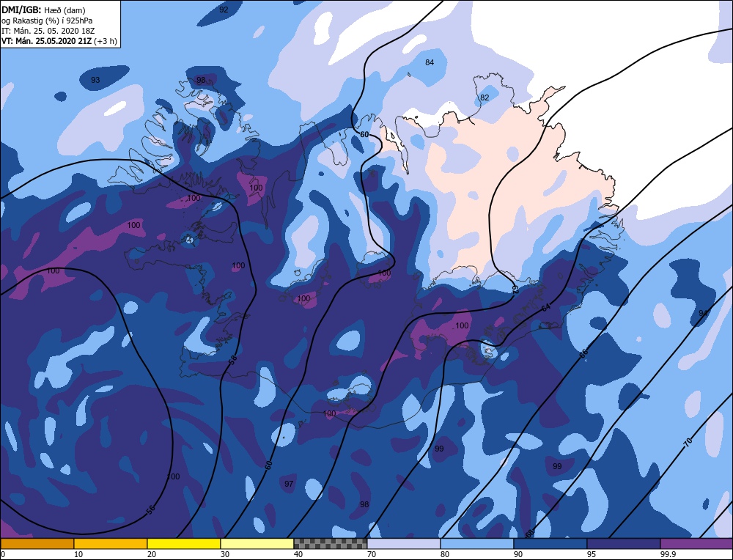
Task: Click the contour label '56'
Action: [x=150, y=510]
